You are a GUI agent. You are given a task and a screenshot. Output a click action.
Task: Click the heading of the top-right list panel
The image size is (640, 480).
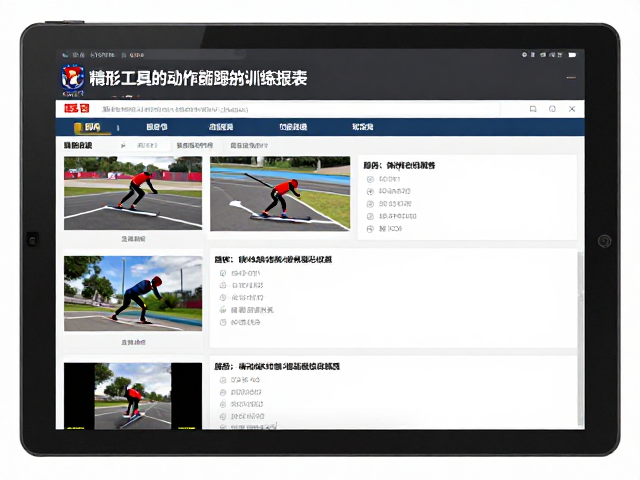[399, 165]
